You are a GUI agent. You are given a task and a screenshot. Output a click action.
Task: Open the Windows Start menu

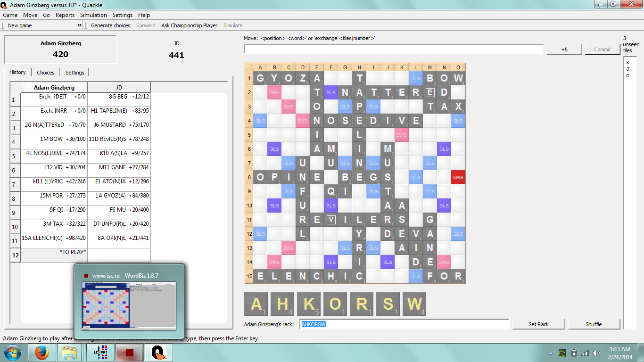point(12,353)
